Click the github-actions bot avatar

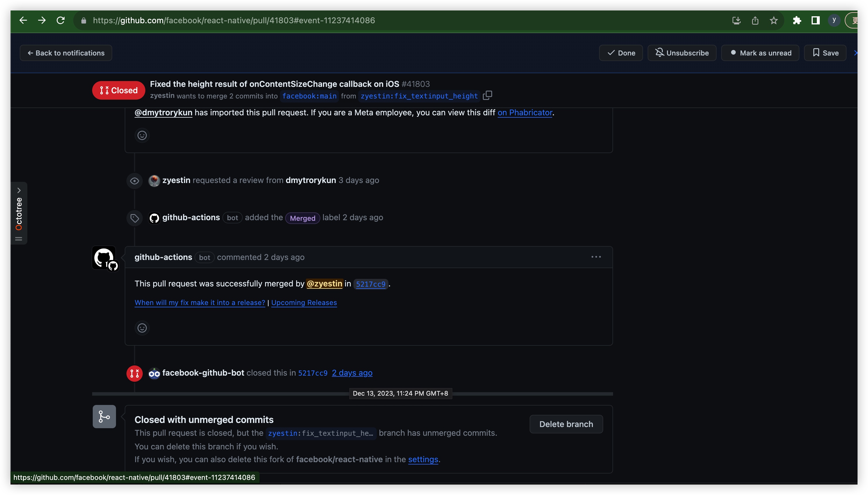tap(104, 258)
